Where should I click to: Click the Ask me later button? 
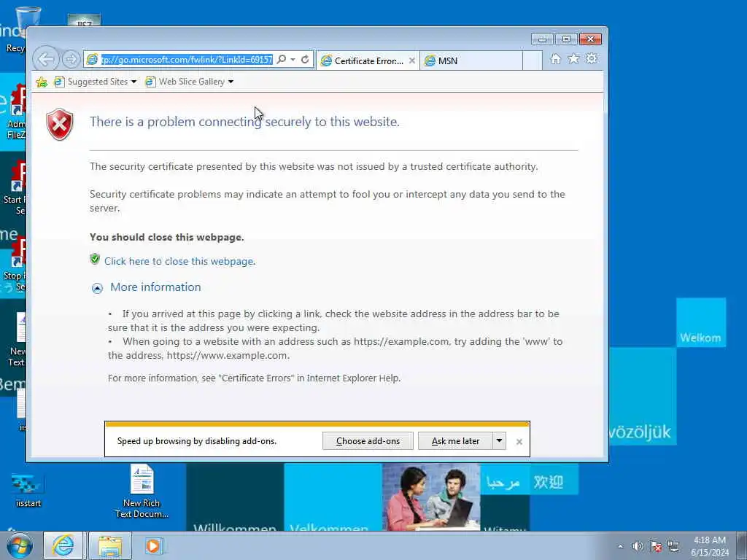(x=455, y=441)
